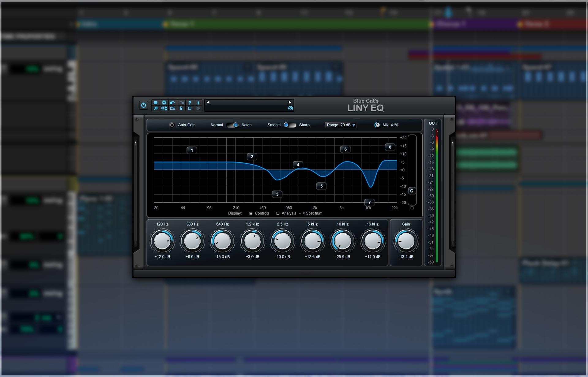The width and height of the screenshot is (588, 377).
Task: Select band 4 handle on EQ graph
Action: click(298, 165)
